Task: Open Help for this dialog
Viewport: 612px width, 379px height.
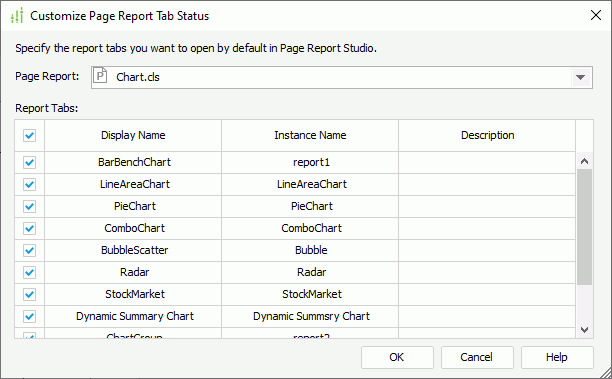Action: pos(557,357)
